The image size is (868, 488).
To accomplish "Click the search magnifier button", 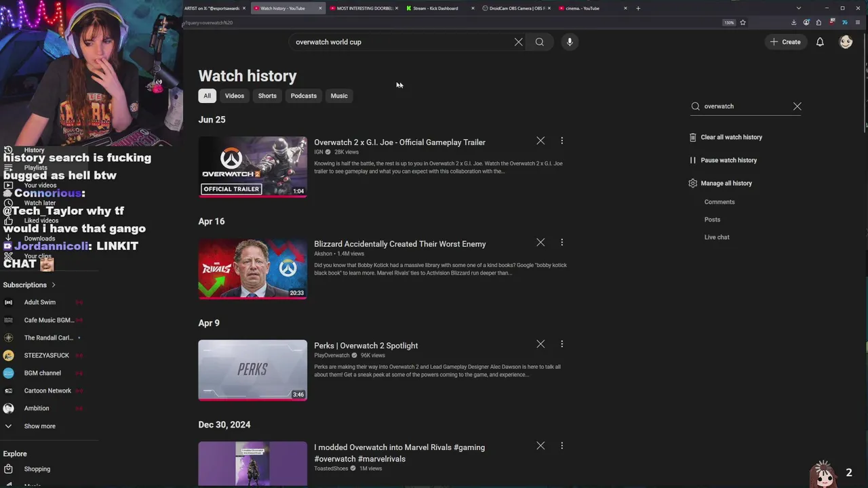I will pos(540,42).
